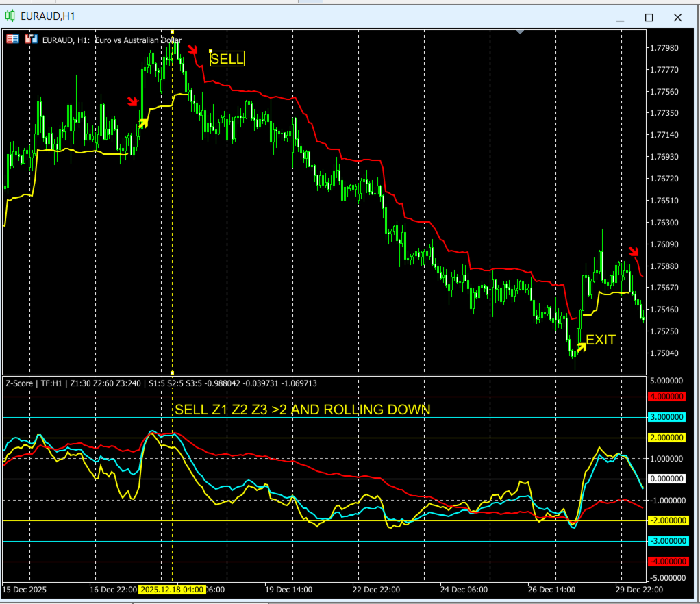Click the -5.000000 indicator scale value
Image resolution: width=700 pixels, height=604 pixels.
(x=667, y=579)
